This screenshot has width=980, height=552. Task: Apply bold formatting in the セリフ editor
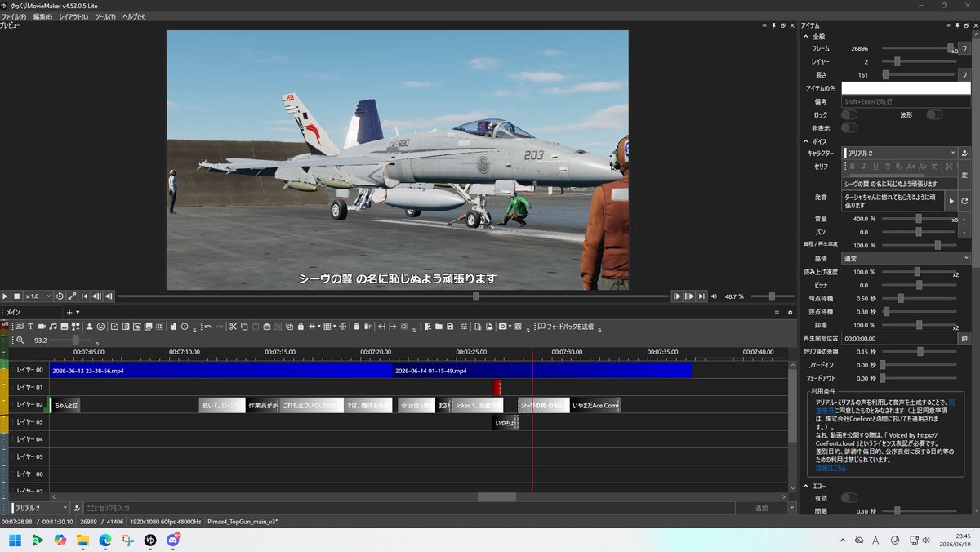coord(853,166)
